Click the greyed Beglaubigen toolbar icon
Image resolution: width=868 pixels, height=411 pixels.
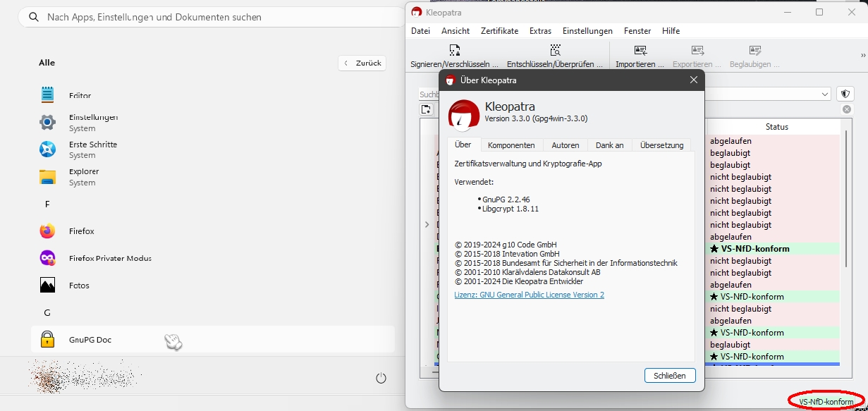pos(755,51)
